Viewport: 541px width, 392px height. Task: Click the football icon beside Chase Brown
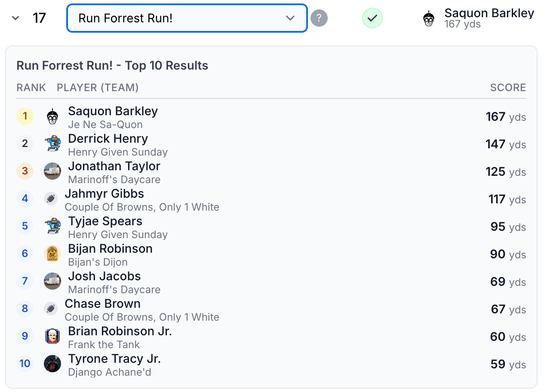tap(51, 309)
